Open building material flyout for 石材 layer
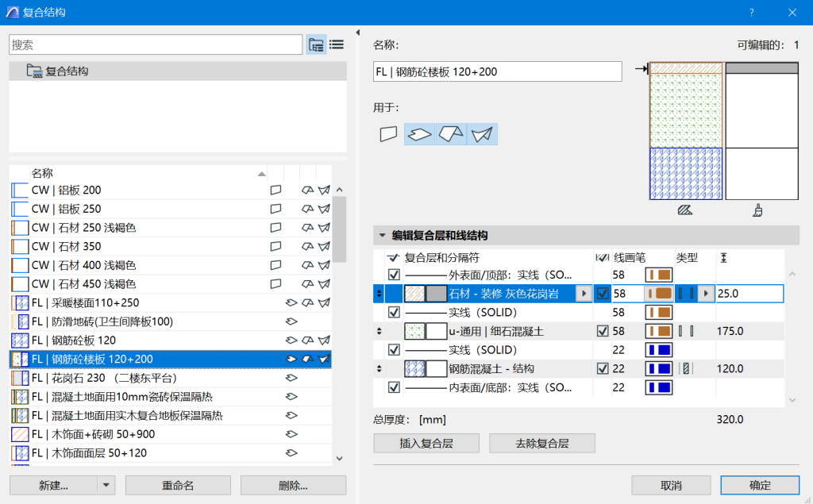The image size is (813, 504). point(584,294)
